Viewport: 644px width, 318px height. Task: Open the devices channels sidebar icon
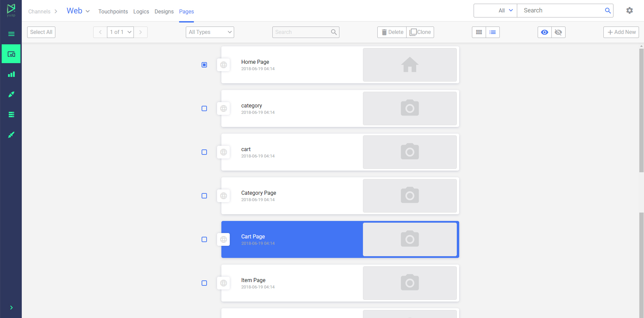click(x=11, y=54)
